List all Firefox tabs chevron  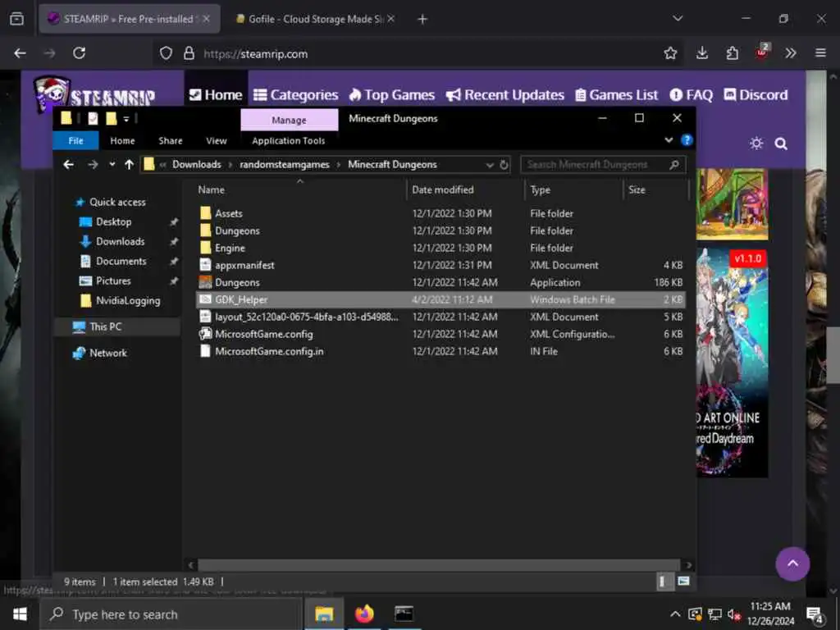(678, 19)
